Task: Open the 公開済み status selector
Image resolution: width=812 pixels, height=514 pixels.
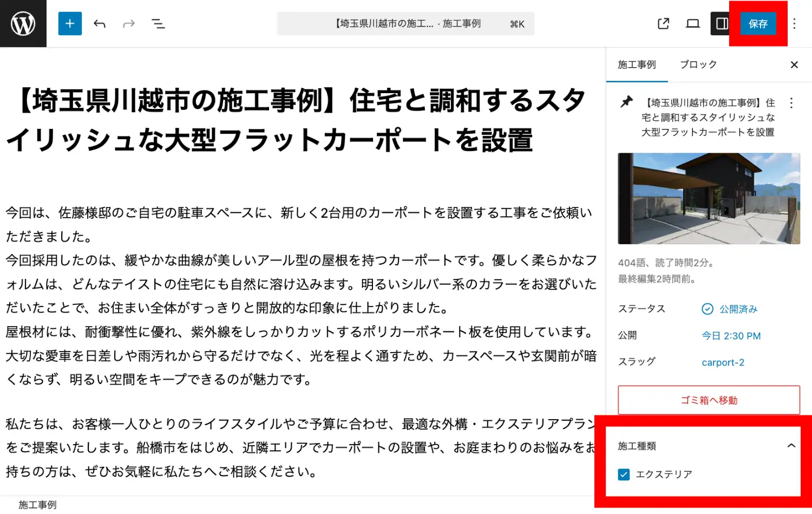Action: (730, 309)
